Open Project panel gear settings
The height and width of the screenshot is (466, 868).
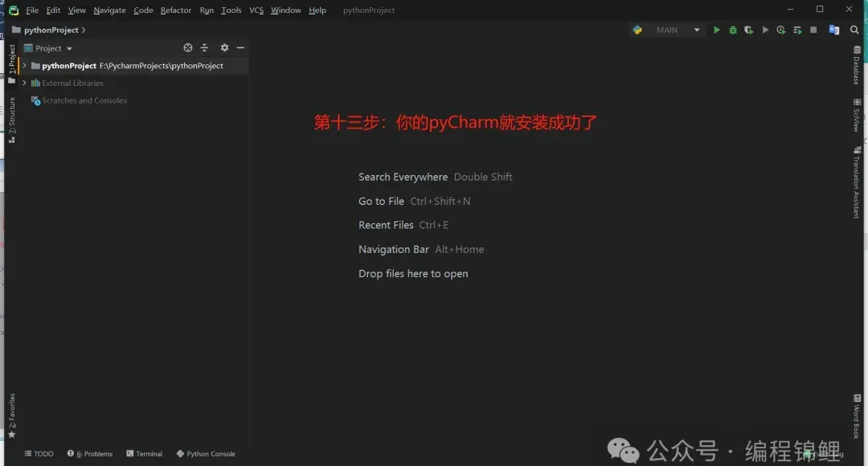pyautogui.click(x=224, y=47)
